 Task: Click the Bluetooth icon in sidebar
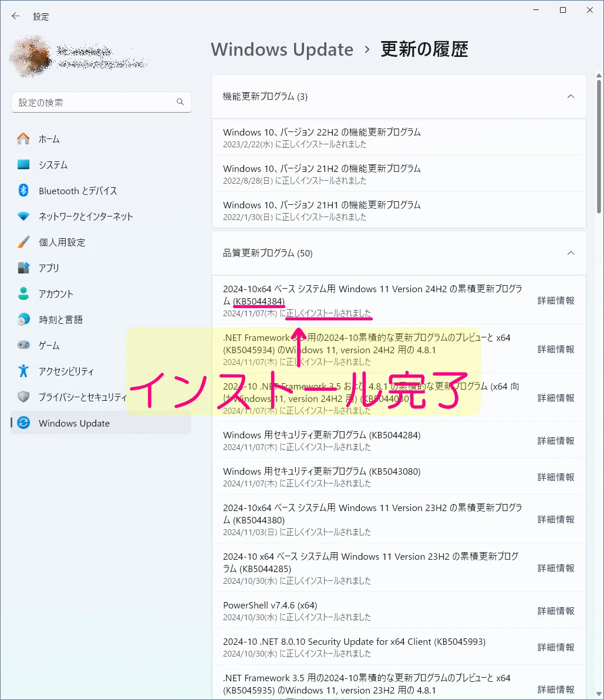tap(23, 191)
